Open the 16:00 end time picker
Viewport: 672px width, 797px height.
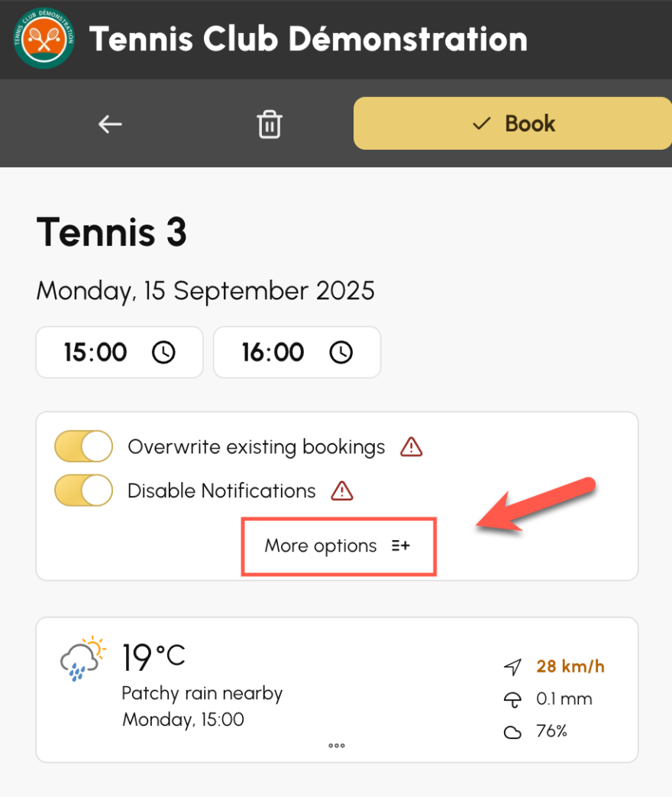(x=297, y=352)
